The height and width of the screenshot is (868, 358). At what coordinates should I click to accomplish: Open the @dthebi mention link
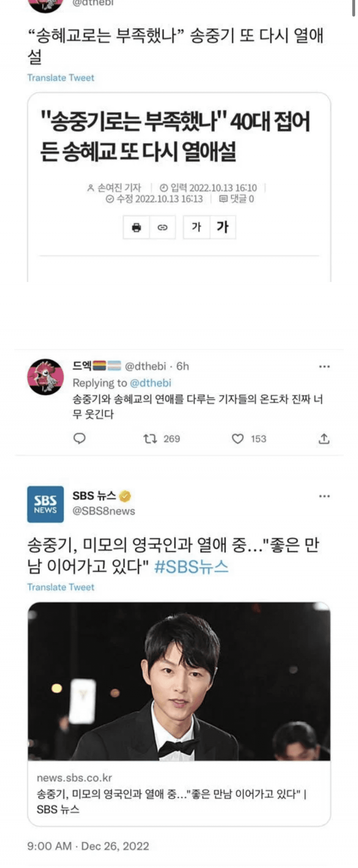(151, 383)
